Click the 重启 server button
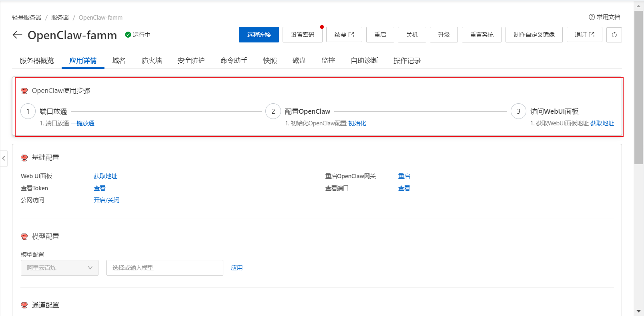This screenshot has width=644, height=316. click(380, 35)
